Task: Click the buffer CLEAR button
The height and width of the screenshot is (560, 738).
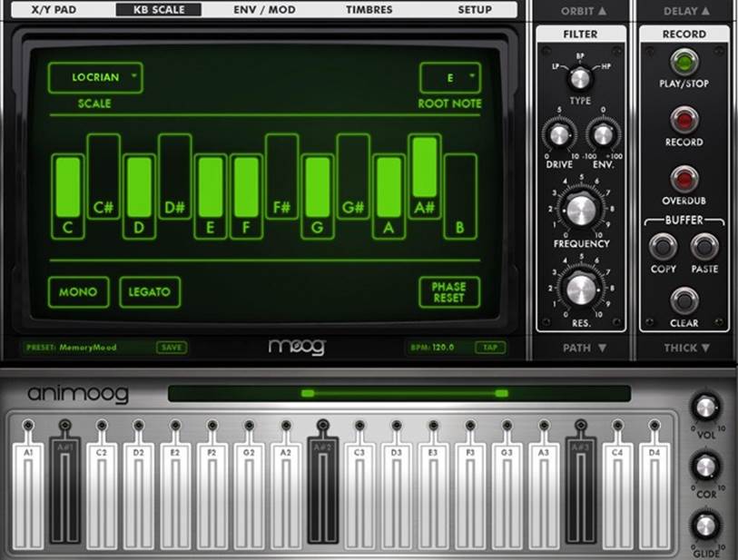Action: tap(684, 300)
